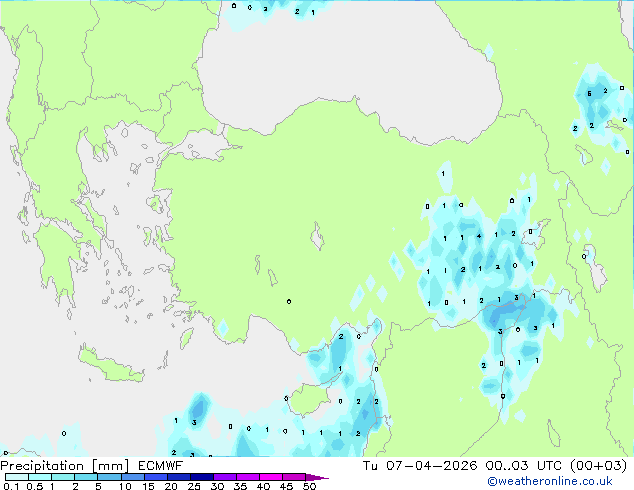Select the 30–35 mm violet legend swatch

point(224,477)
